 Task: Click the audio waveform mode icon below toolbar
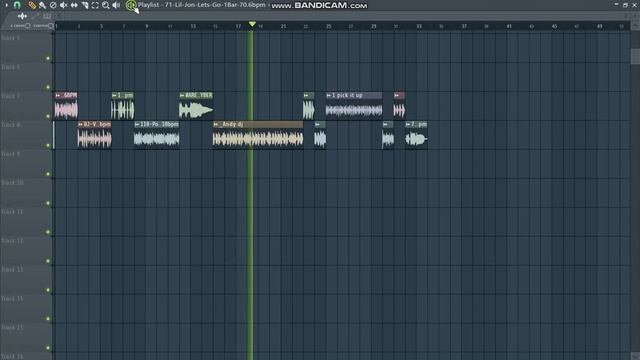(x=22, y=16)
